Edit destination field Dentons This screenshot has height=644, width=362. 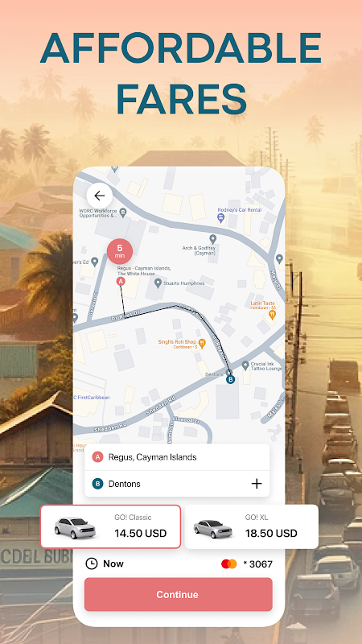point(177,484)
